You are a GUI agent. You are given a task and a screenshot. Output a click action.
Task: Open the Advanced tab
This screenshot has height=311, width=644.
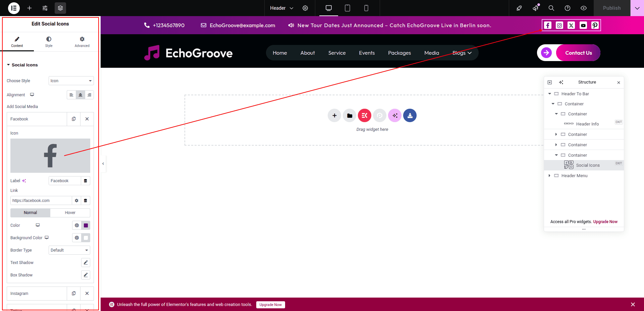pyautogui.click(x=82, y=42)
